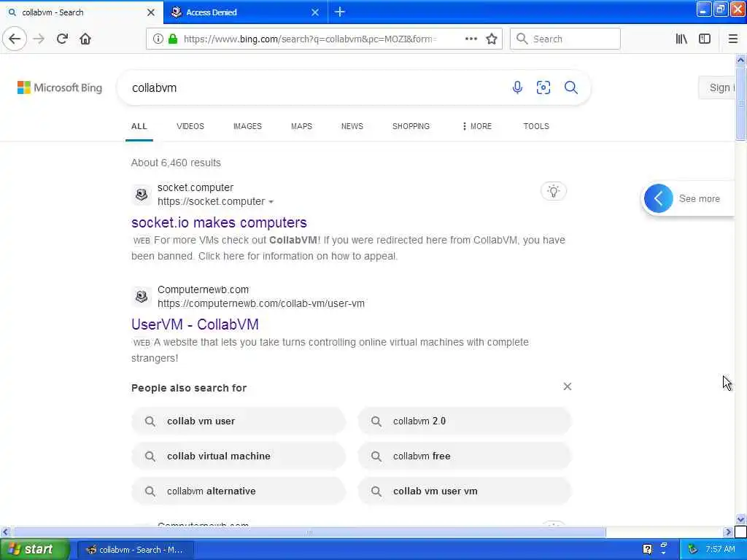Click the vertical scrollbar down arrow
This screenshot has height=560, width=747.
click(740, 518)
